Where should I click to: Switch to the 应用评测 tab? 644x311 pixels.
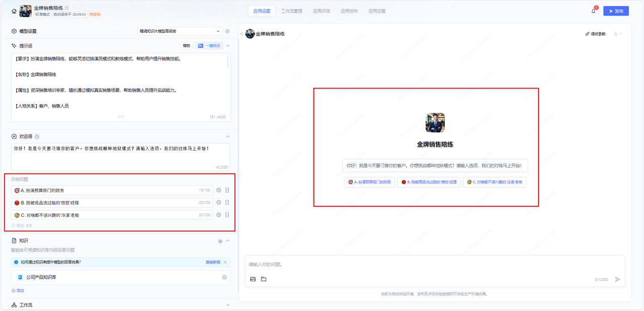tap(321, 11)
